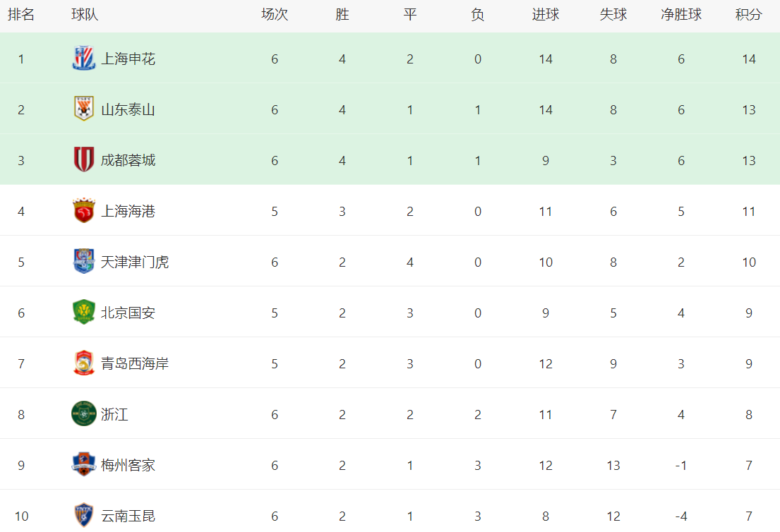Click the Shandong Taishan (山东泰山) team crest
The height and width of the screenshot is (532, 780).
tap(84, 109)
